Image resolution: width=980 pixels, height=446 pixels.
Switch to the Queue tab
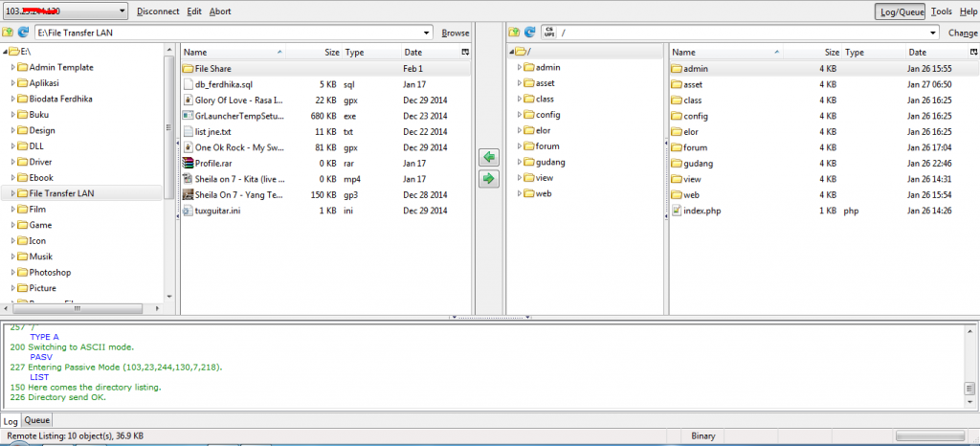(x=37, y=420)
